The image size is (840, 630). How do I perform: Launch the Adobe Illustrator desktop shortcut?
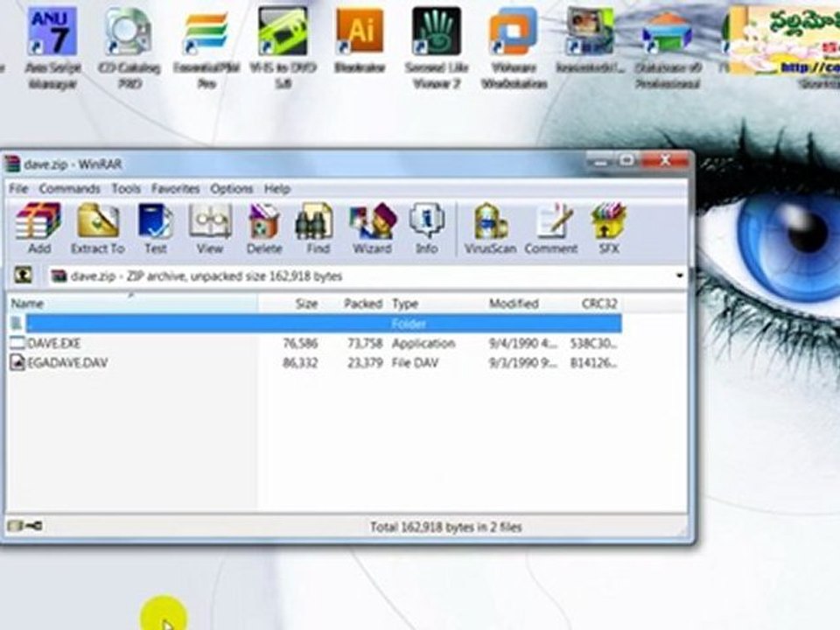click(x=360, y=41)
